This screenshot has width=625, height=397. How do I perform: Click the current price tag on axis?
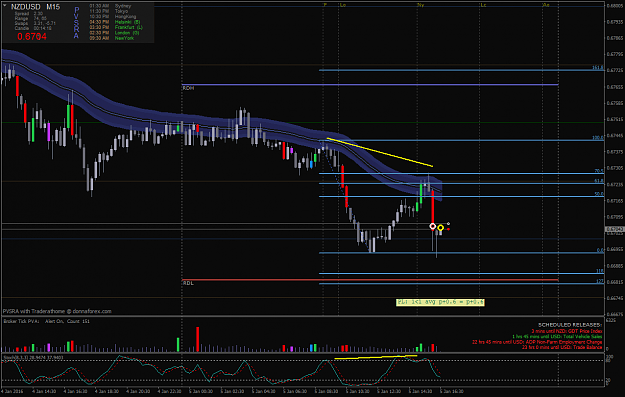pos(614,230)
